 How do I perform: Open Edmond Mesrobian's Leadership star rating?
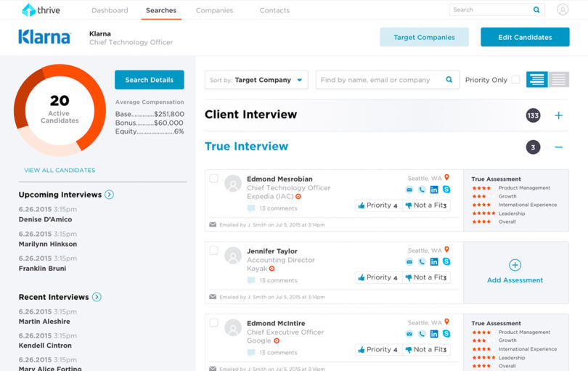pyautogui.click(x=483, y=213)
